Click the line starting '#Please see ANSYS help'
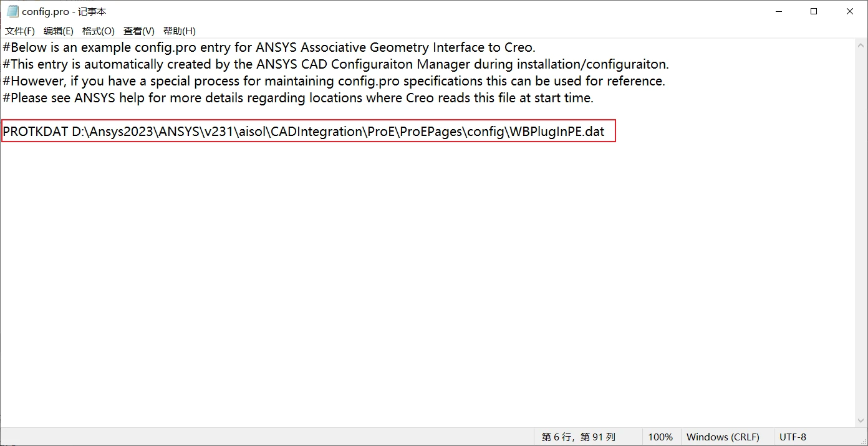 coord(298,98)
